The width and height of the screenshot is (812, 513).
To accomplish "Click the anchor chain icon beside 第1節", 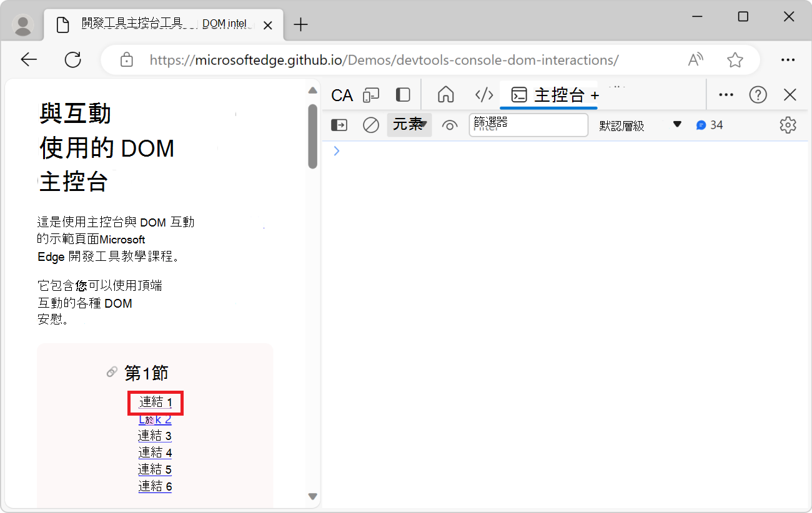I will [x=112, y=373].
